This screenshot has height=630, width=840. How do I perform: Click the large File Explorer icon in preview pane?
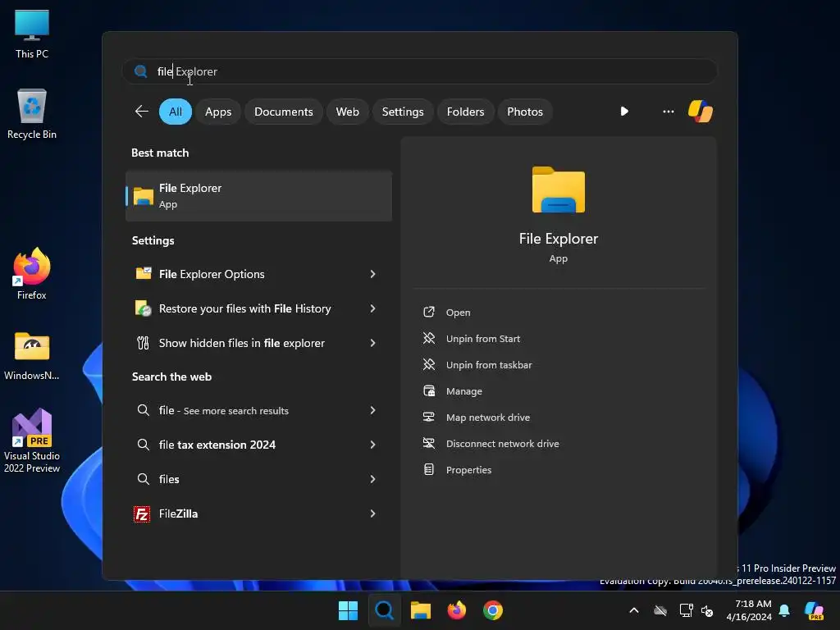[x=558, y=190]
